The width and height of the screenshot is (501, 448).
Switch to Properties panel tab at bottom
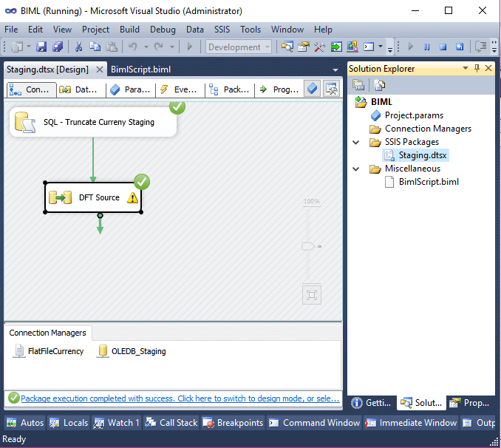click(470, 403)
